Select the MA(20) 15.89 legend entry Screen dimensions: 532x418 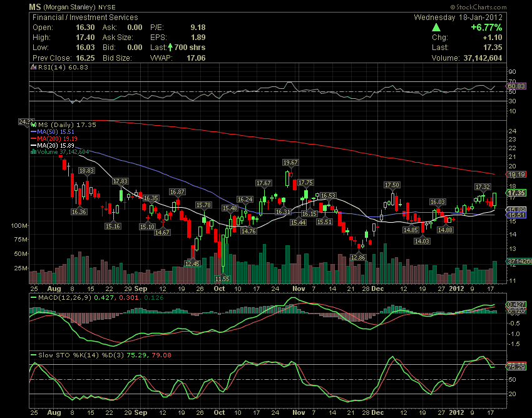pos(52,145)
